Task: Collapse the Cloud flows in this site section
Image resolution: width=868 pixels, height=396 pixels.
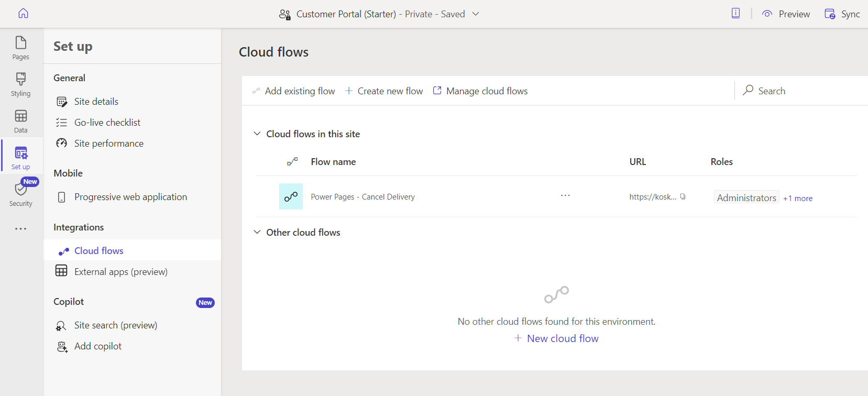Action: [257, 134]
